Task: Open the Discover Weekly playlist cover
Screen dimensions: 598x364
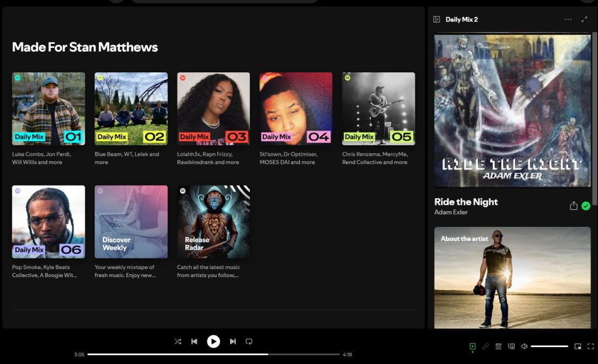Action: [131, 222]
